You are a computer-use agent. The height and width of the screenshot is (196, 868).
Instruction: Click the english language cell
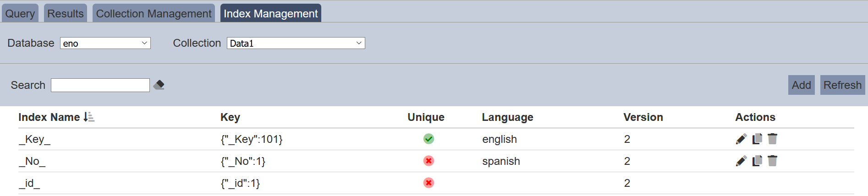point(500,139)
